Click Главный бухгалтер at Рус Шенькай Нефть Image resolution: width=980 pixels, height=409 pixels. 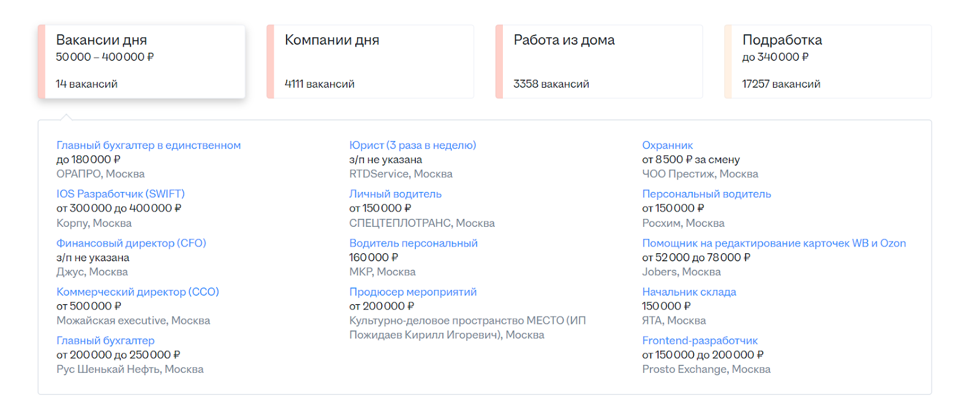(105, 340)
